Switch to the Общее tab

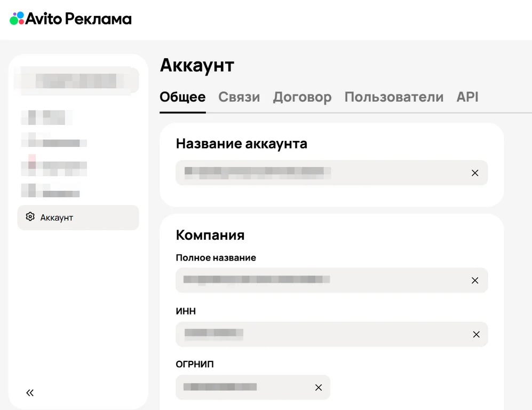coord(182,97)
